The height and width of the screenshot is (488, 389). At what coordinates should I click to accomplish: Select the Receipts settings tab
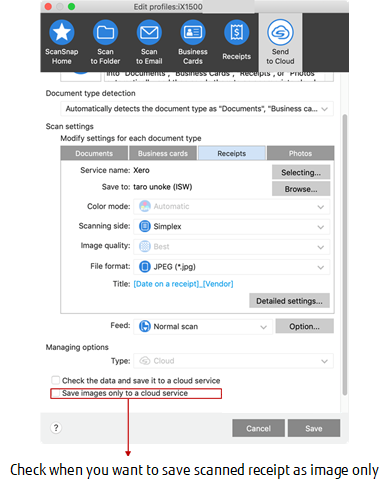(x=232, y=153)
